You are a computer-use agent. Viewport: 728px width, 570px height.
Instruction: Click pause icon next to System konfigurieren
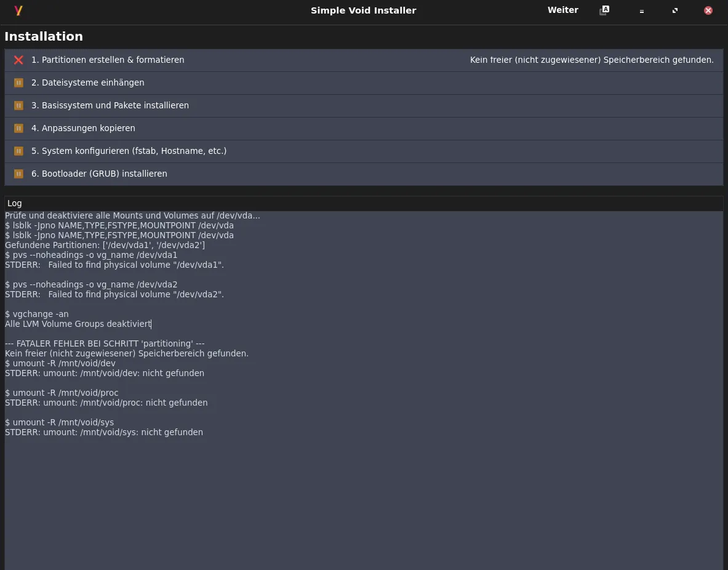pos(18,151)
